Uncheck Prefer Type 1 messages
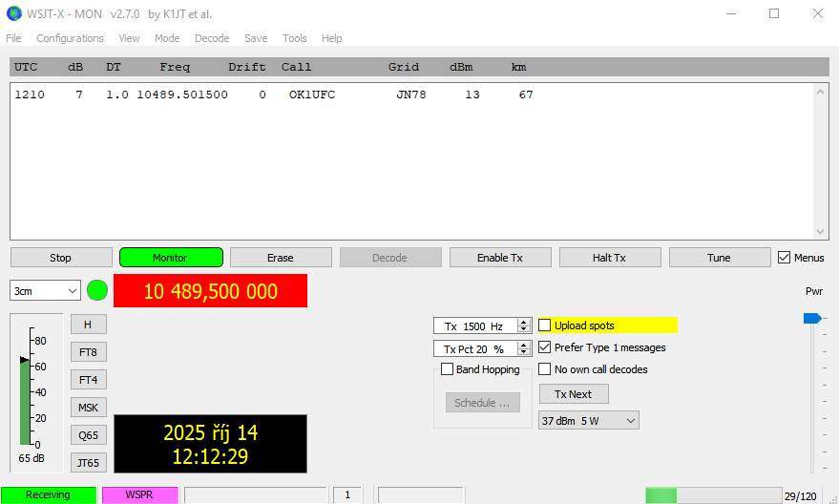Viewport: 839px width, 504px height. (545, 347)
